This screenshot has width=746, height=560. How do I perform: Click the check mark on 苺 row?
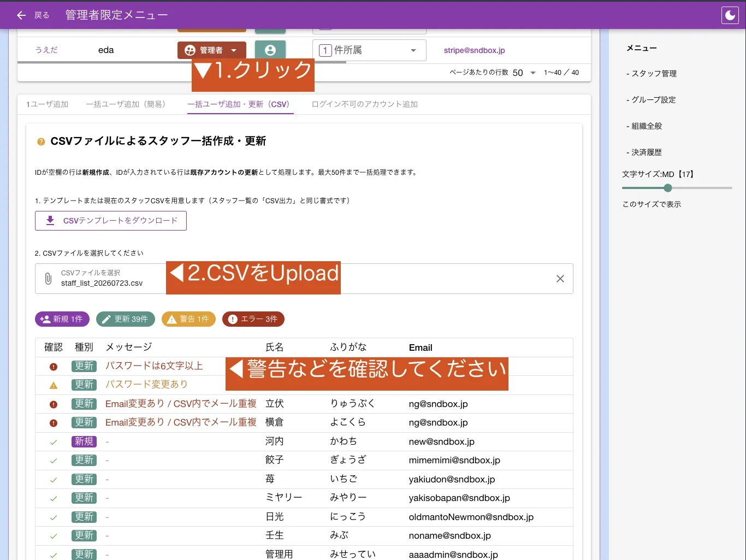(x=54, y=480)
